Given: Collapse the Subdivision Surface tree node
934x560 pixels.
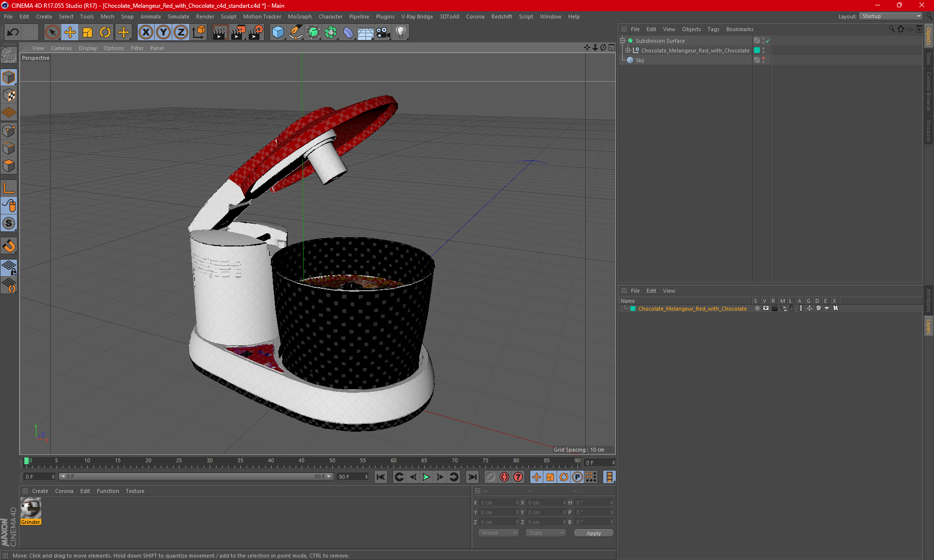Looking at the screenshot, I should tap(622, 41).
